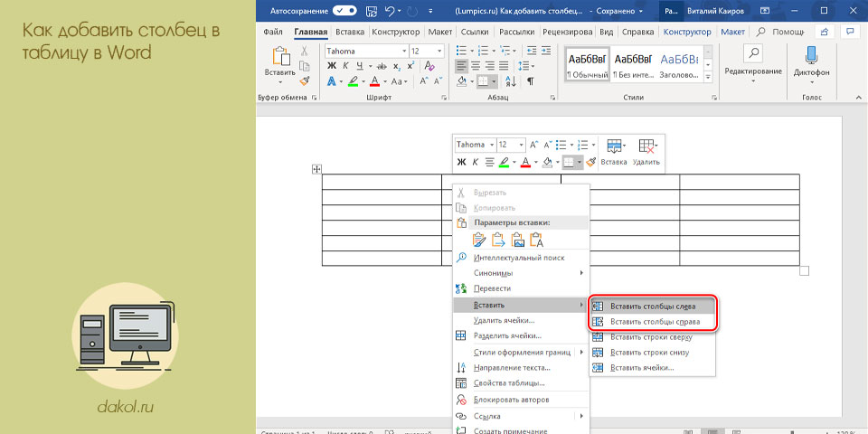Toggle Center alignment in ribbon
Viewport: 868px width, 434px height.
coord(475,66)
